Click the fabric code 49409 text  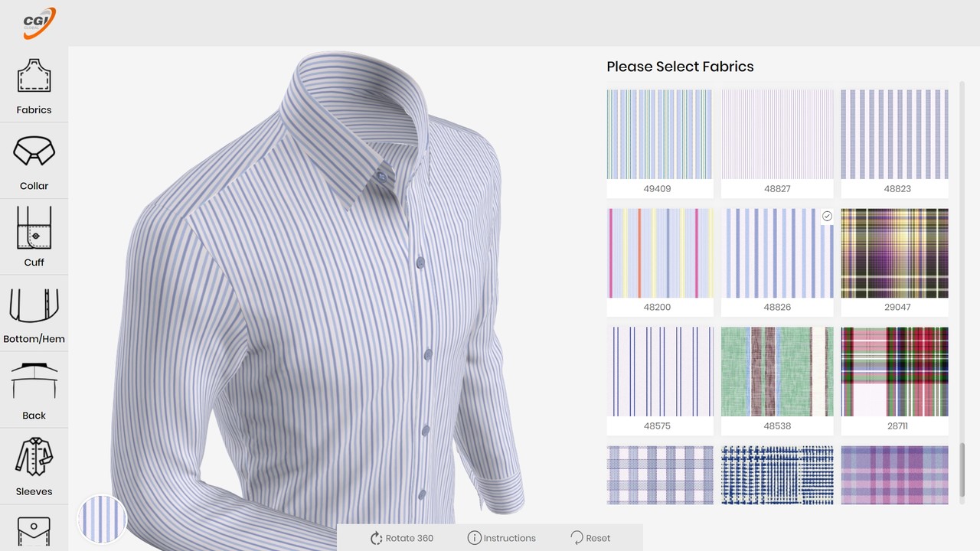[x=657, y=188]
